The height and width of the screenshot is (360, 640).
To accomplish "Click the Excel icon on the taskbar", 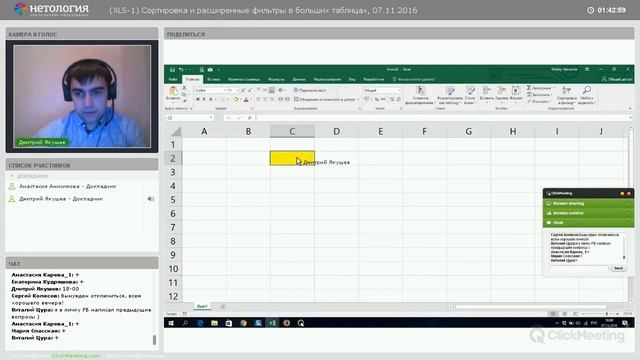I will tap(272, 323).
